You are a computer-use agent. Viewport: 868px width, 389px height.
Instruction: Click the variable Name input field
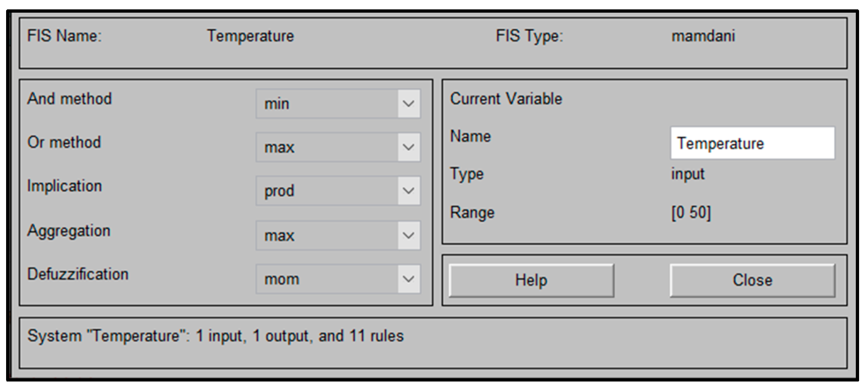point(752,143)
